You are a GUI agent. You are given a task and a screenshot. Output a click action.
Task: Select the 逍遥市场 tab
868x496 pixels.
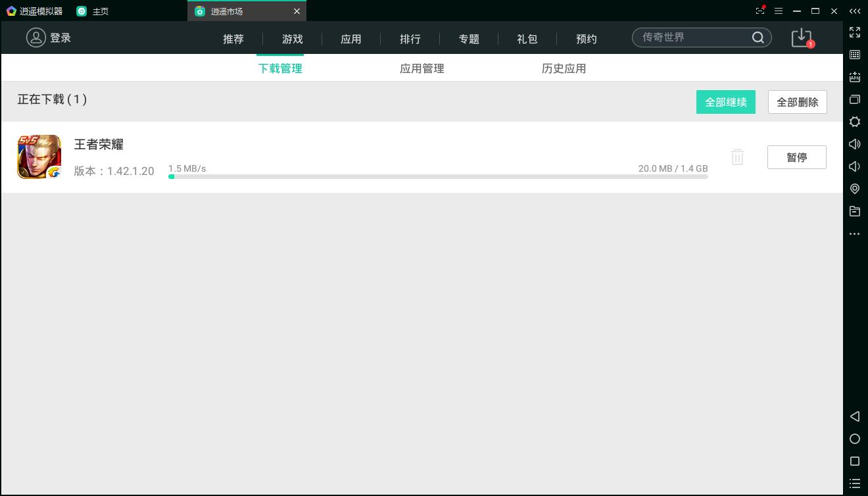(247, 11)
